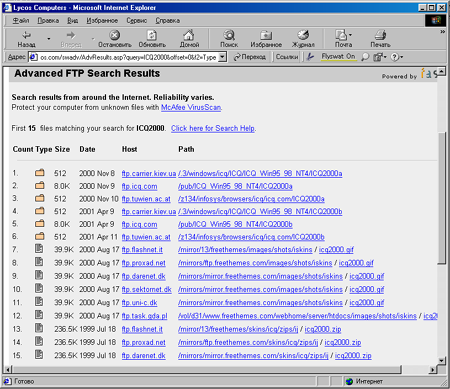Go to Home (Домой) page icon

point(189,35)
